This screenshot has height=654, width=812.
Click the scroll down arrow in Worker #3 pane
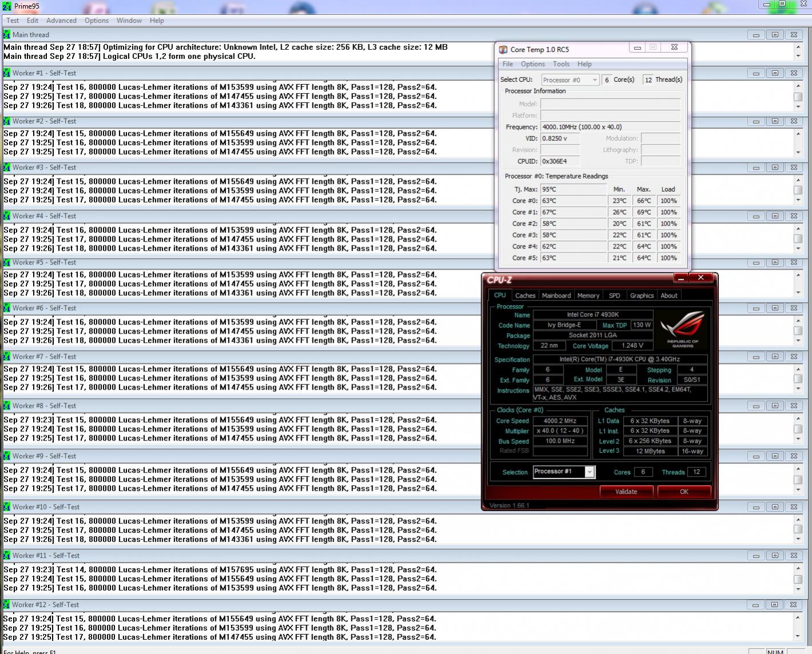[798, 200]
